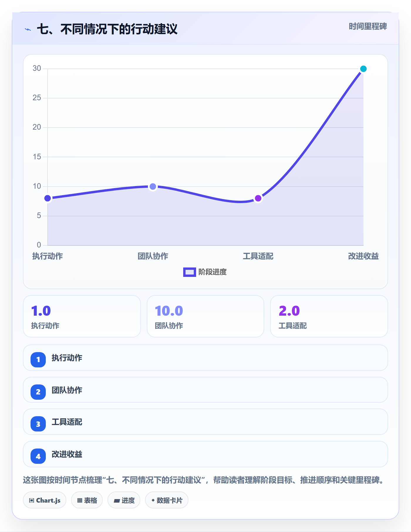Toggle the 阶段进度 legend swatch
This screenshot has height=532, width=411.
coord(189,272)
